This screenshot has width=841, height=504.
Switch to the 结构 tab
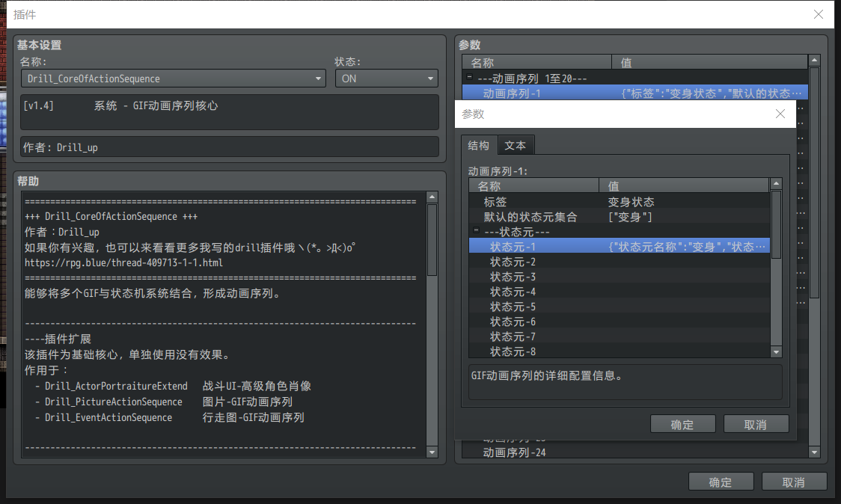coord(478,145)
